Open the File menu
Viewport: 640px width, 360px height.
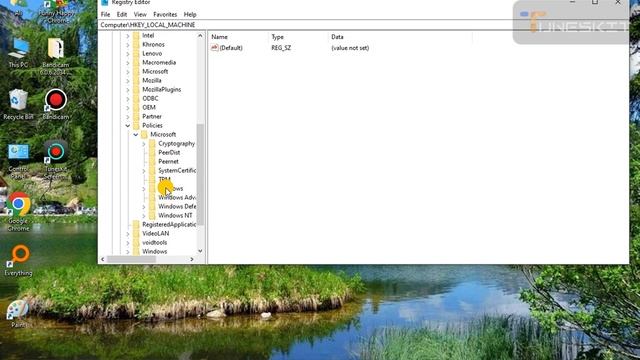[x=105, y=14]
